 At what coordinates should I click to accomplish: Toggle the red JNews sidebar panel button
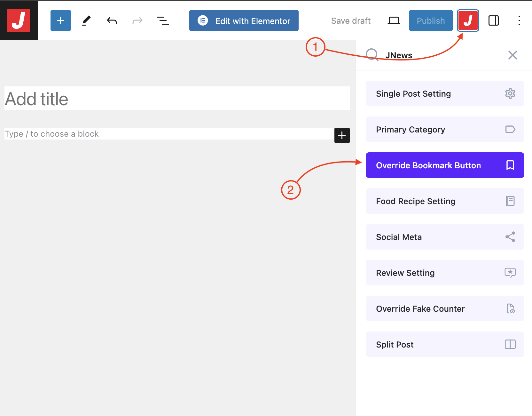(x=468, y=20)
